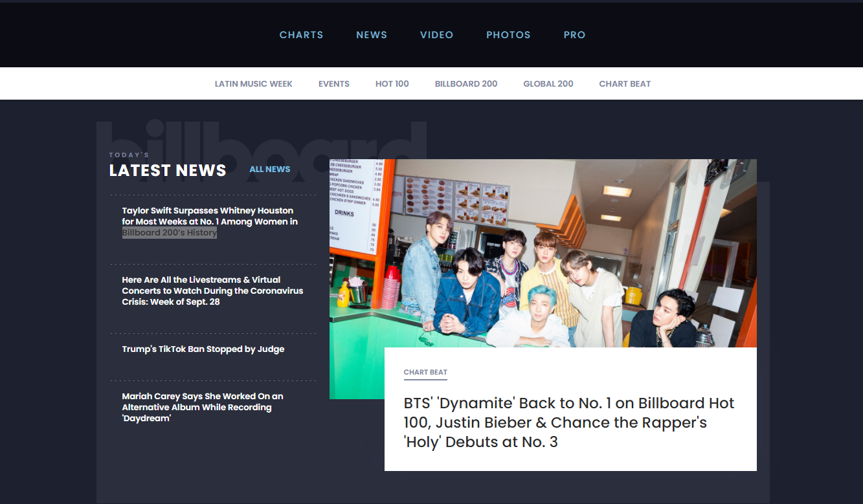
Task: Open the PRO section
Action: tap(574, 35)
